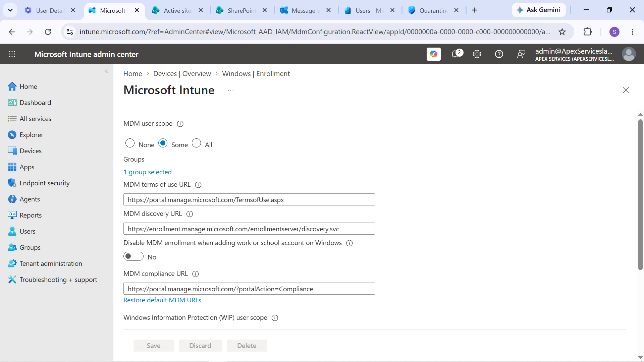Screen dimensions: 644x362
Task: Switch to the Message trace browser tab
Action: (x=306, y=10)
